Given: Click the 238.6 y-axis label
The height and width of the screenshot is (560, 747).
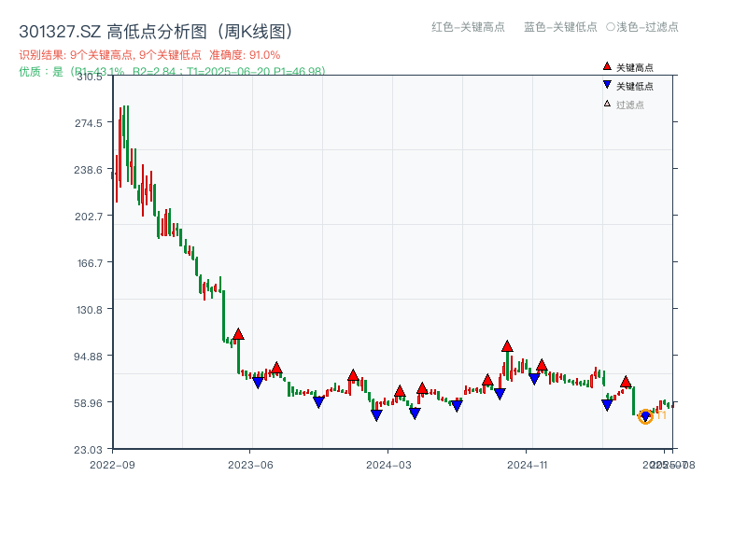Looking at the screenshot, I should point(88,170).
